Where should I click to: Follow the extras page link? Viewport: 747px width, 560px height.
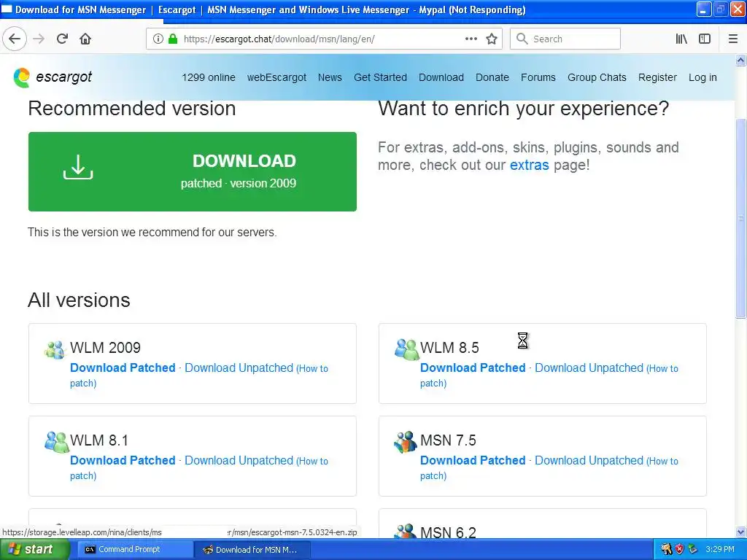530,165
